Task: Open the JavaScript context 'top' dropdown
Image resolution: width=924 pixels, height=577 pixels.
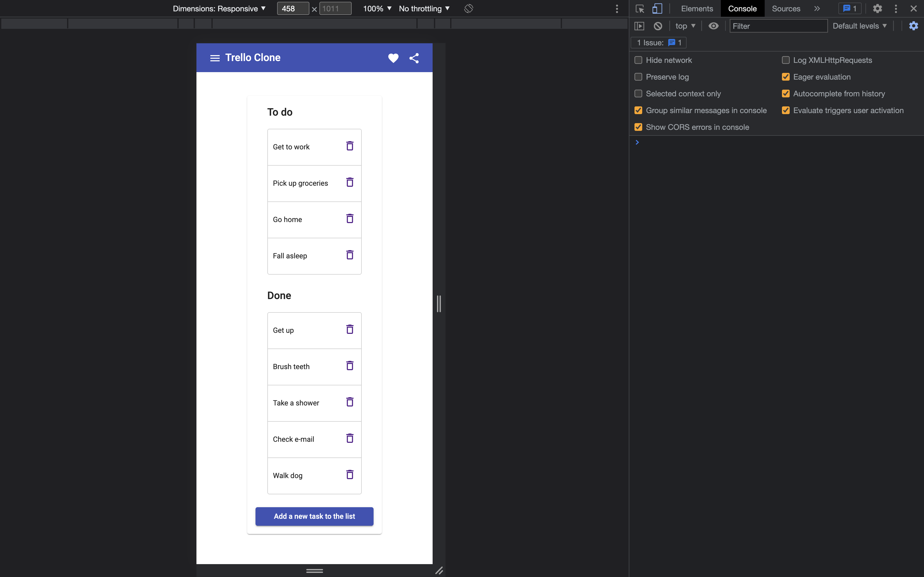Action: click(684, 26)
